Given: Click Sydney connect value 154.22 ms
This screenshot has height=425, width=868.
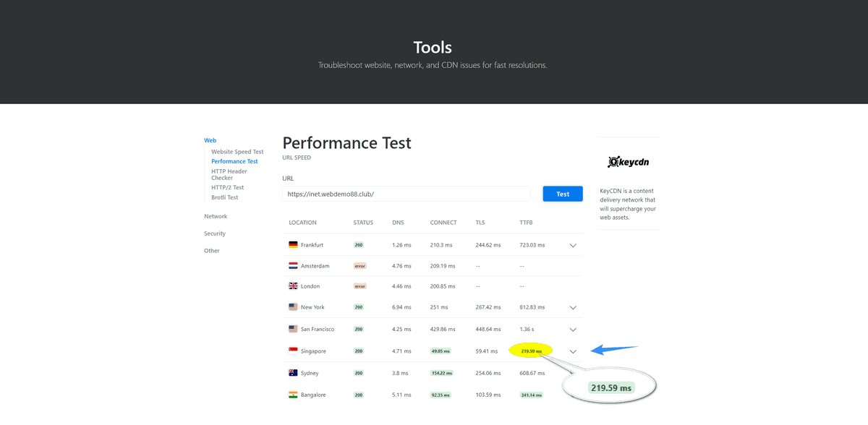Looking at the screenshot, I should [442, 373].
